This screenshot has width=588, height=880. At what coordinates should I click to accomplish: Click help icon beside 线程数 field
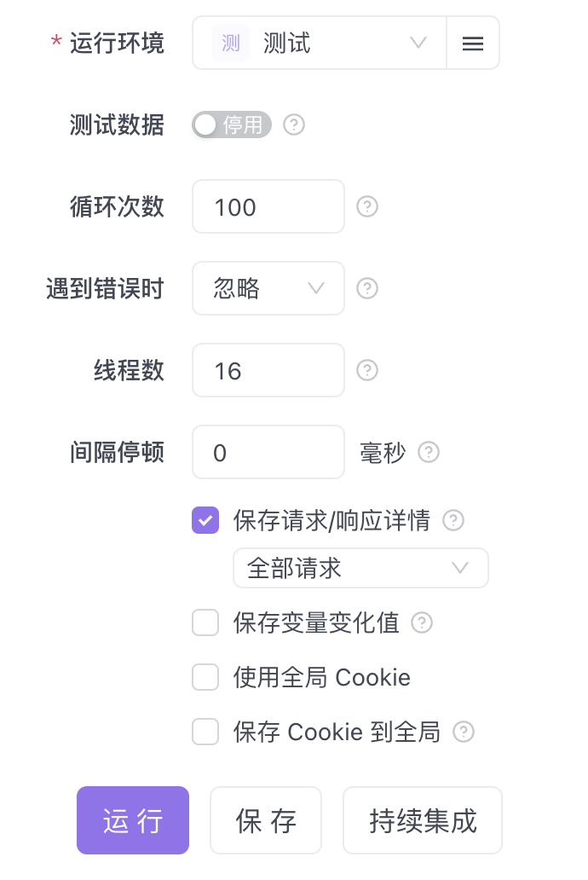tap(367, 370)
